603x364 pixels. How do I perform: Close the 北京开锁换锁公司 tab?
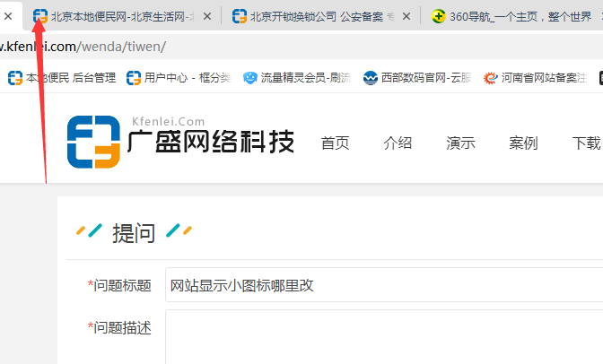(x=406, y=16)
